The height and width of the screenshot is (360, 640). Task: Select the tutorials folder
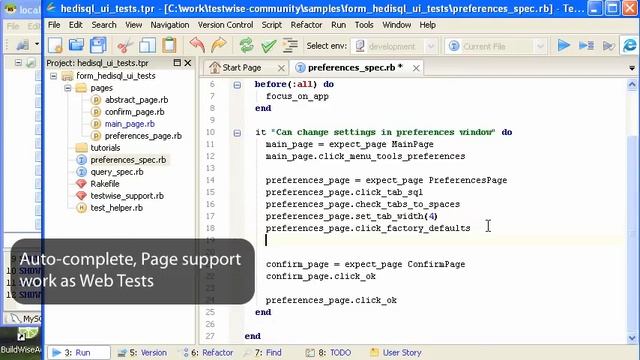click(x=105, y=148)
